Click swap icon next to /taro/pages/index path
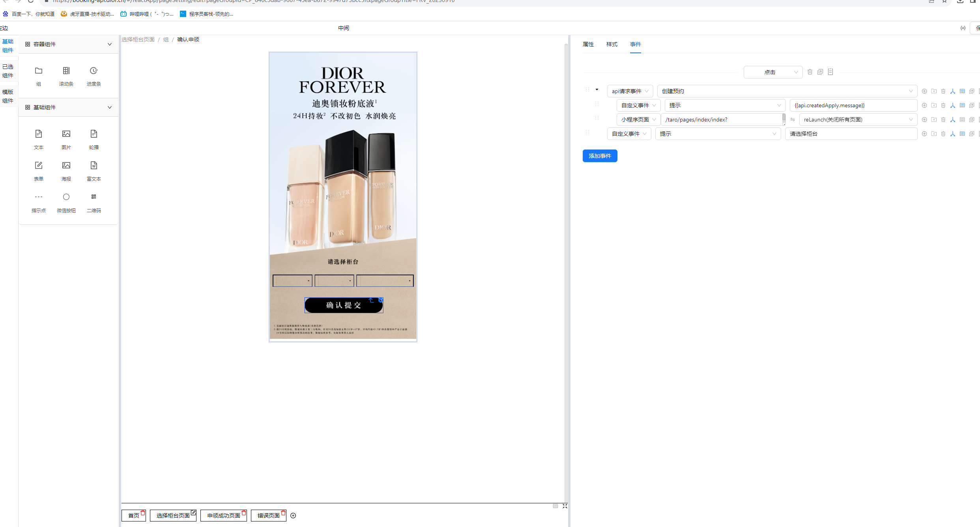 793,120
